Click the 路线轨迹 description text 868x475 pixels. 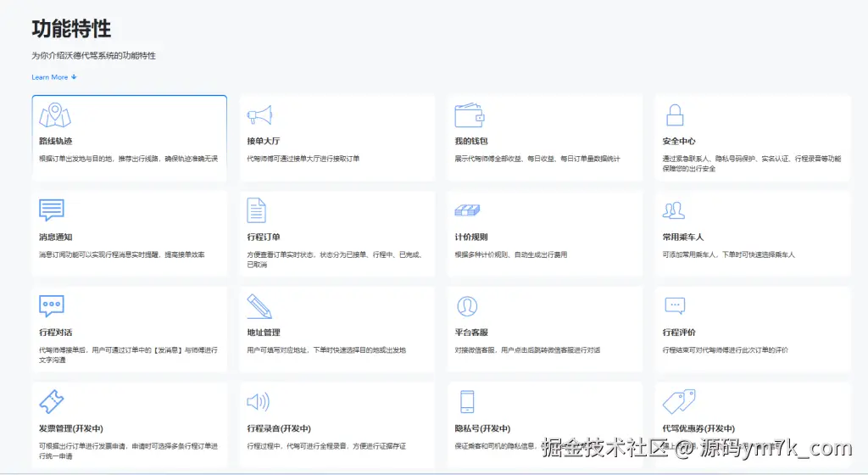129,159
